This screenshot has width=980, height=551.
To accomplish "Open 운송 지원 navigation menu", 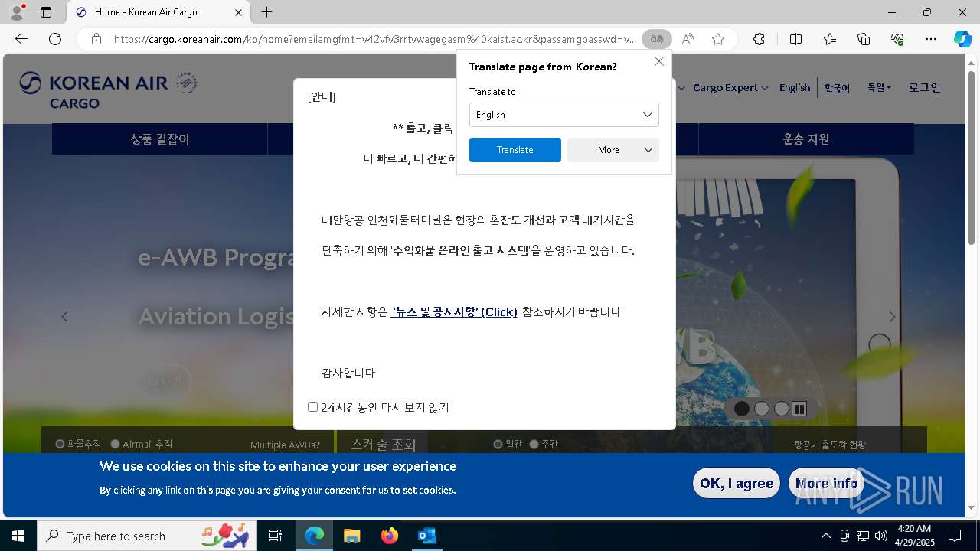I will click(x=806, y=139).
